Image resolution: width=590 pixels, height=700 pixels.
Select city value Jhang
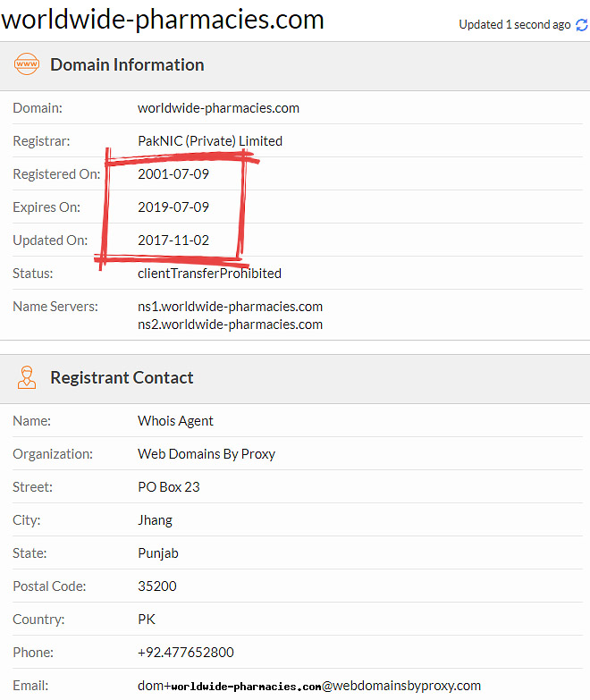155,520
